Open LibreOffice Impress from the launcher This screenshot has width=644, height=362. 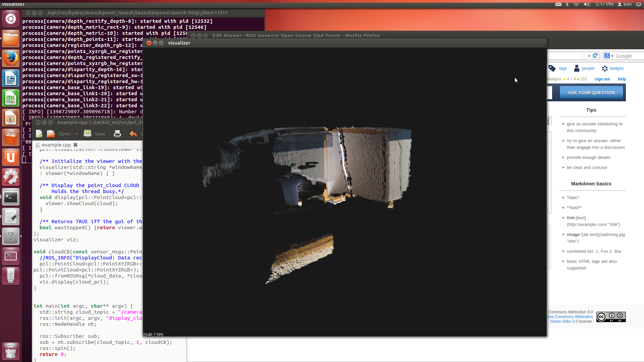11,118
